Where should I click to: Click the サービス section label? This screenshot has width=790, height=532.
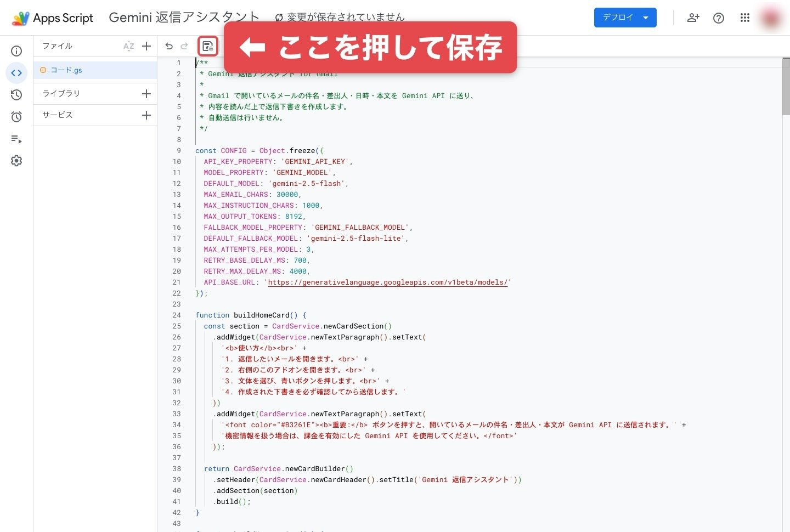tap(58, 115)
